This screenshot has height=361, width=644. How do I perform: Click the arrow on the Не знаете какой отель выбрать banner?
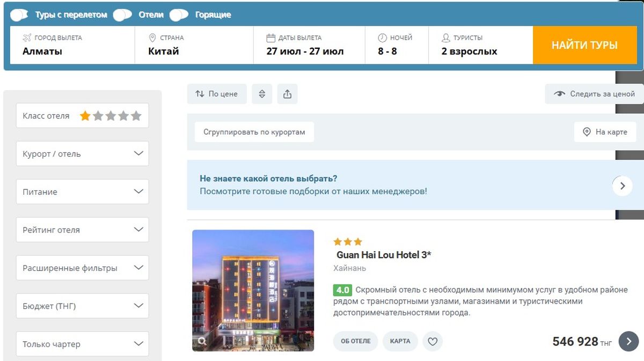(x=623, y=186)
